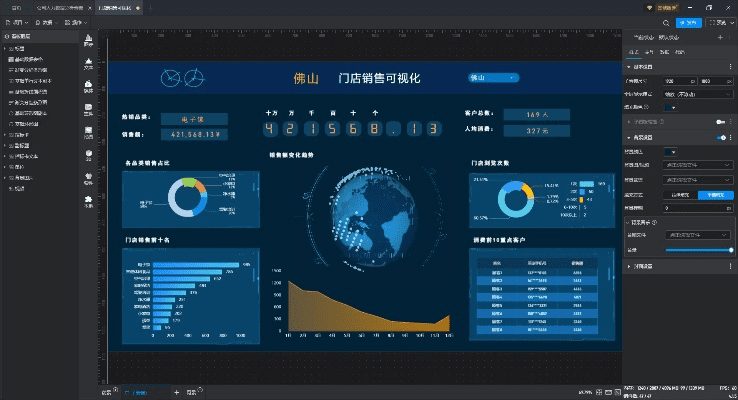This screenshot has width=738, height=400.
Task: Click the canvas width input field
Action: [x=680, y=81]
